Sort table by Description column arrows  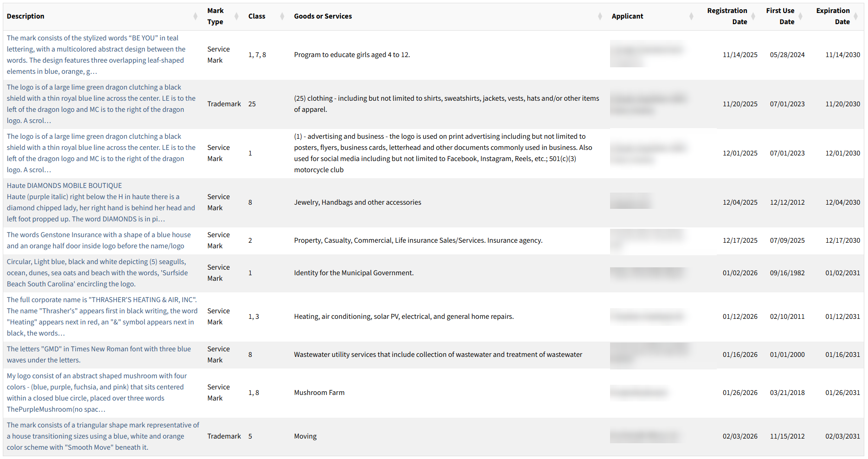(x=195, y=17)
